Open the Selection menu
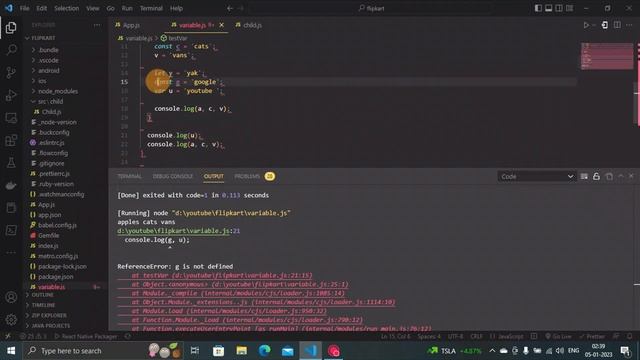The image size is (640, 360). 67,8
